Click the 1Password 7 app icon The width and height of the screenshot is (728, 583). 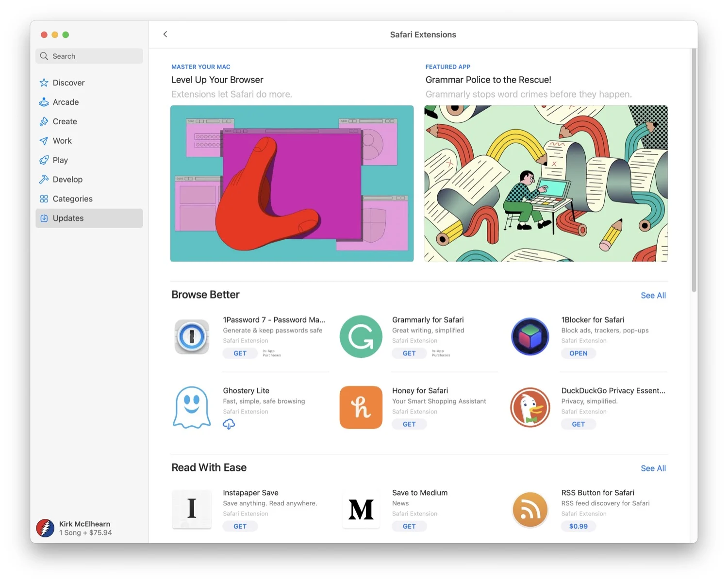tap(192, 336)
